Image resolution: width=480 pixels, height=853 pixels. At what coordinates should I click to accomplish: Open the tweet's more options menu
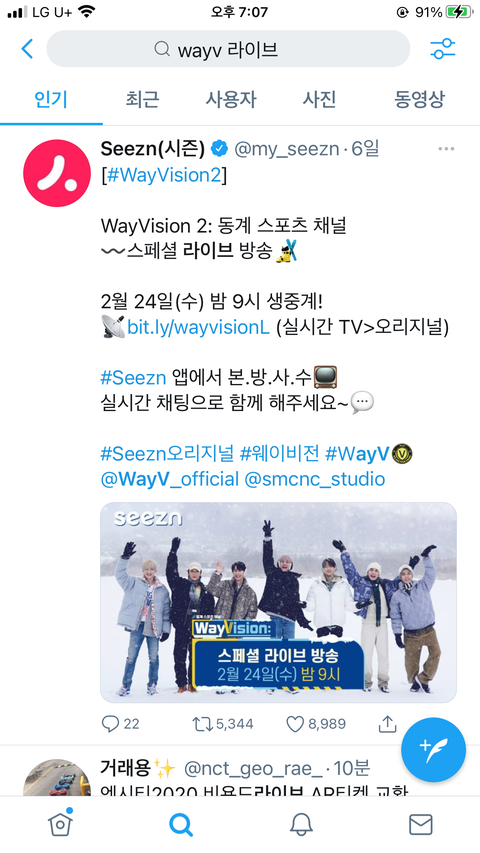click(x=446, y=149)
